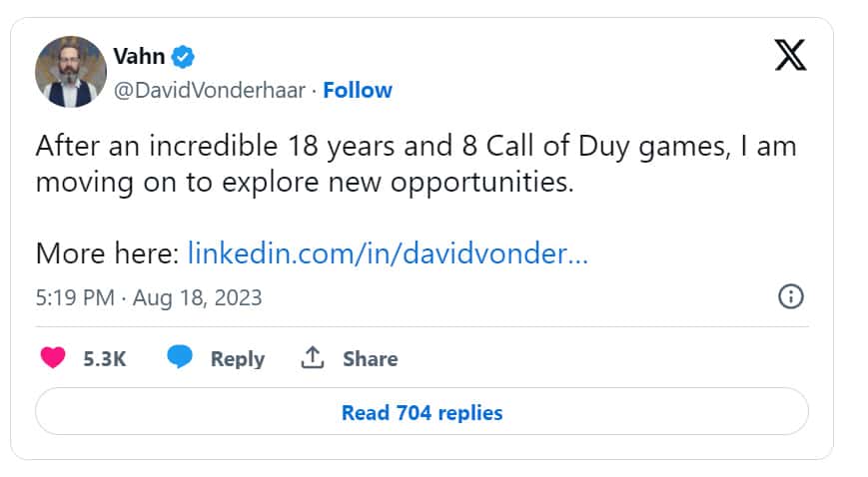868x477 pixels.
Task: Open the linkedin.com/in/davidvonder… link
Action: 388,252
